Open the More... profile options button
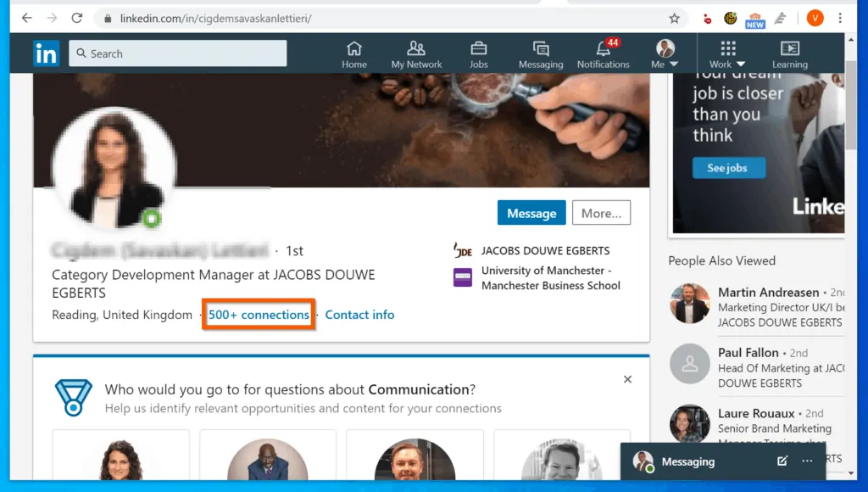Screen dimensions: 868x492 pos(601,213)
